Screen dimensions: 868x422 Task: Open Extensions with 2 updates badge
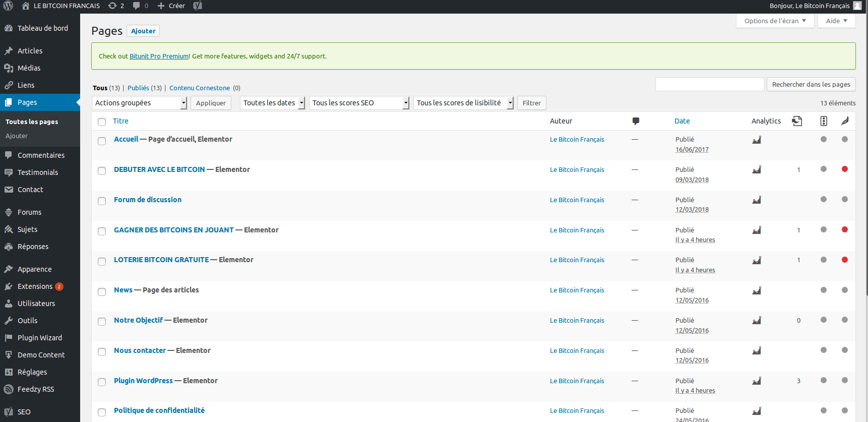tap(40, 286)
